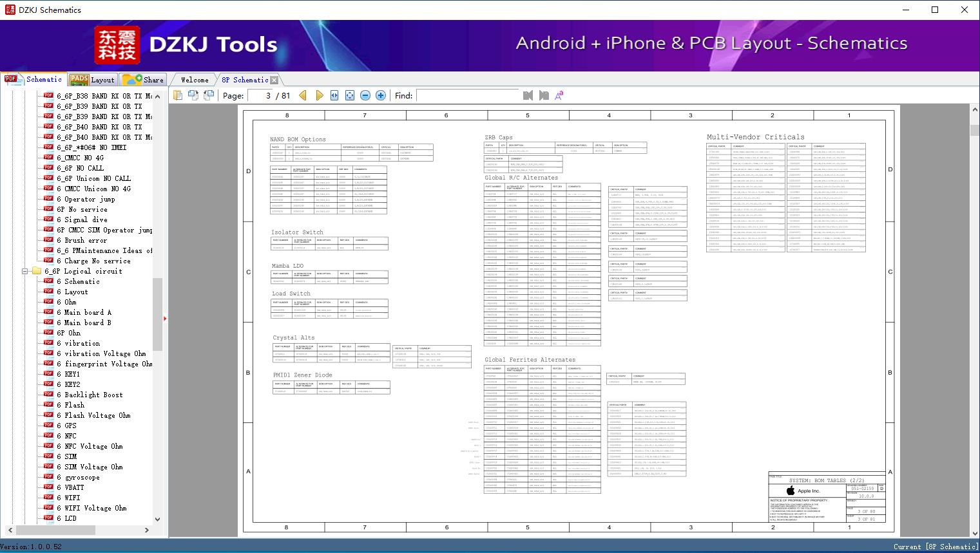This screenshot has height=553, width=980.
Task: Collapse the 6_6P Logical circuit folder
Action: 25,271
